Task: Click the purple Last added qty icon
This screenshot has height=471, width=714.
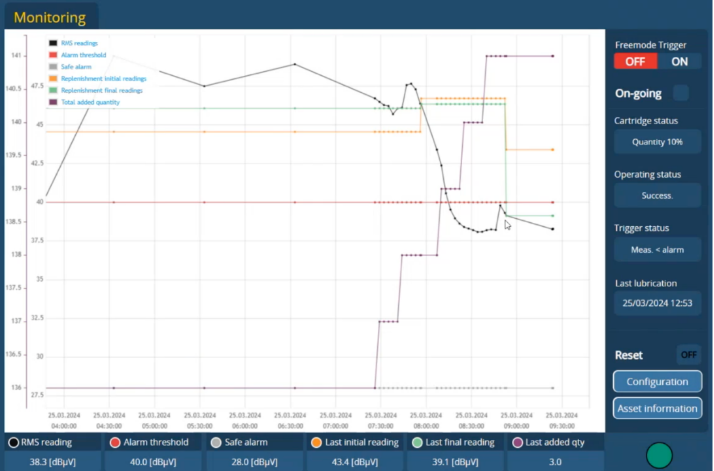Action: 518,442
